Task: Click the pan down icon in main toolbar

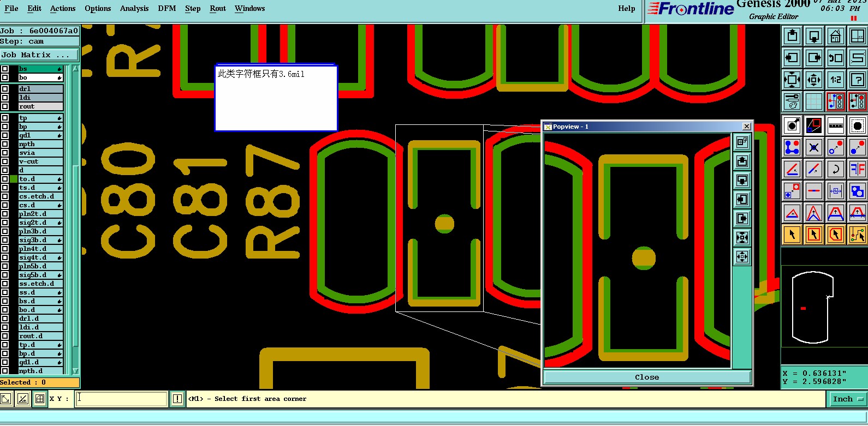Action: (x=814, y=37)
